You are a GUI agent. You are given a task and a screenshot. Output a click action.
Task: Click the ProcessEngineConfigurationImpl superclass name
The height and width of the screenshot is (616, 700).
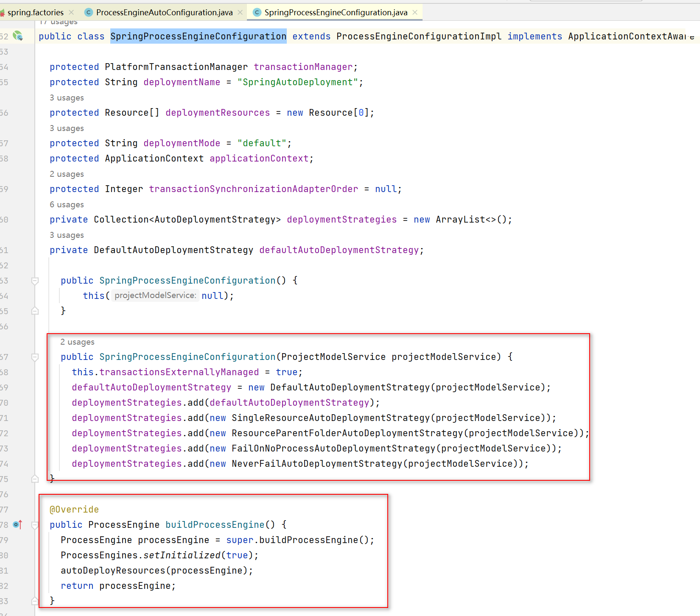coord(419,36)
